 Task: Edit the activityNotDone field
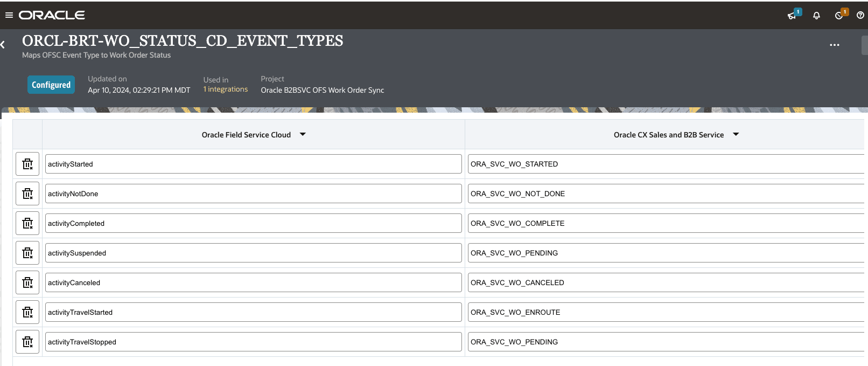click(x=254, y=194)
